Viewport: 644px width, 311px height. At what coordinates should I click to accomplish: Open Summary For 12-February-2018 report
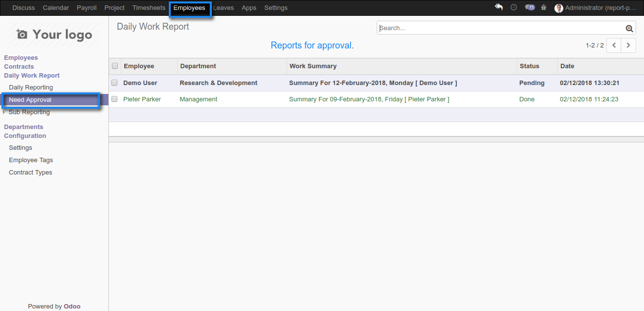[x=373, y=83]
